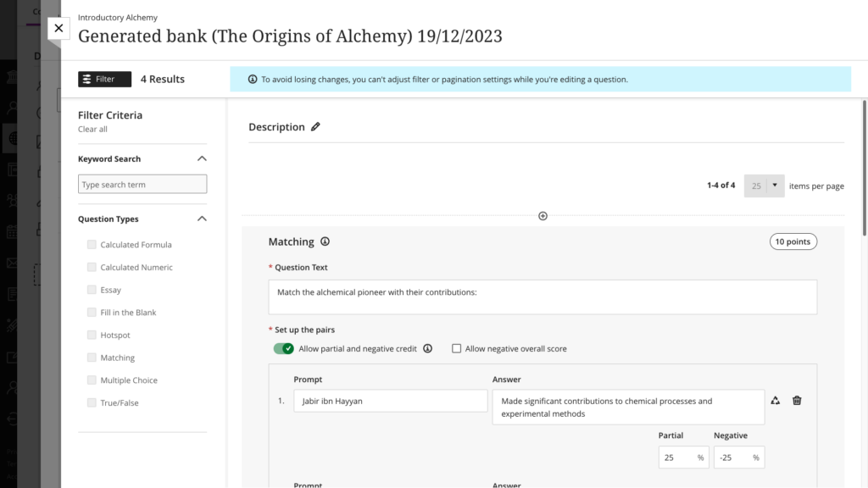Collapse the Keyword Search section

pyautogui.click(x=202, y=158)
